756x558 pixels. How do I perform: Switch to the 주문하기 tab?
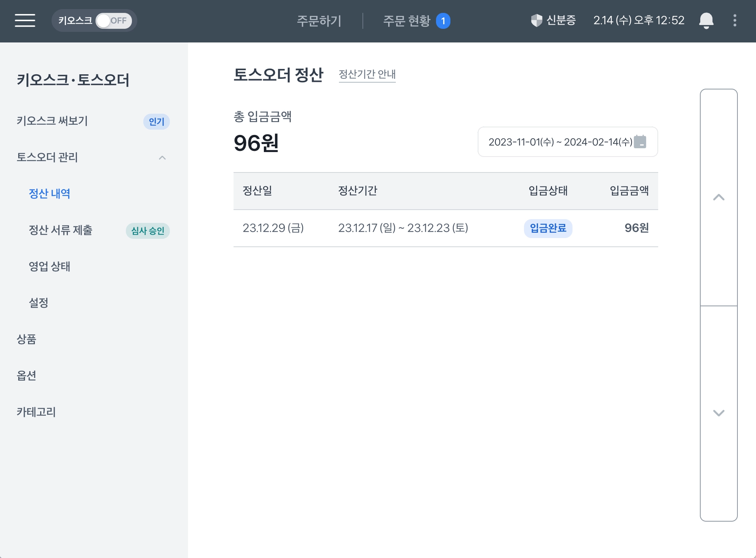[319, 20]
